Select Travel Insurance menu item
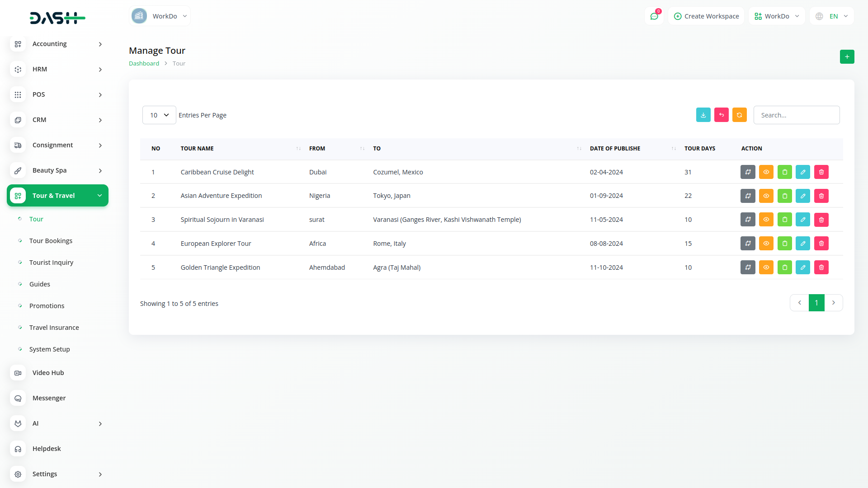The image size is (868, 488). click(54, 328)
